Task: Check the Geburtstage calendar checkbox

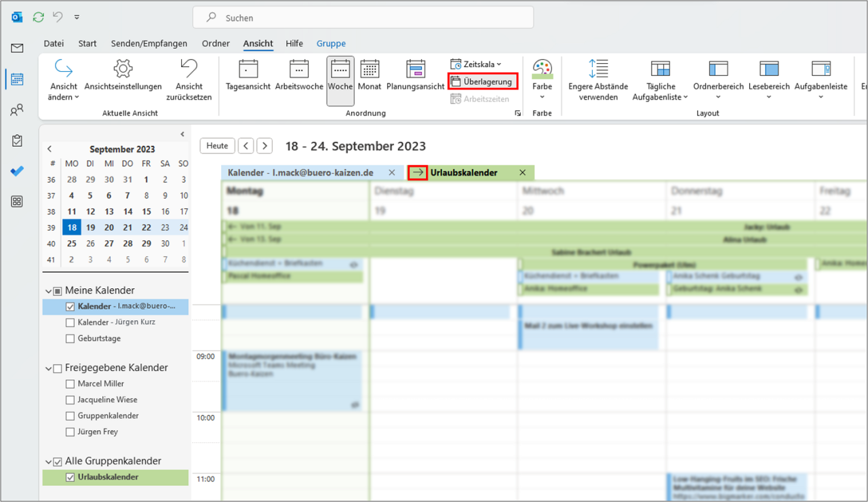Action: (x=71, y=339)
